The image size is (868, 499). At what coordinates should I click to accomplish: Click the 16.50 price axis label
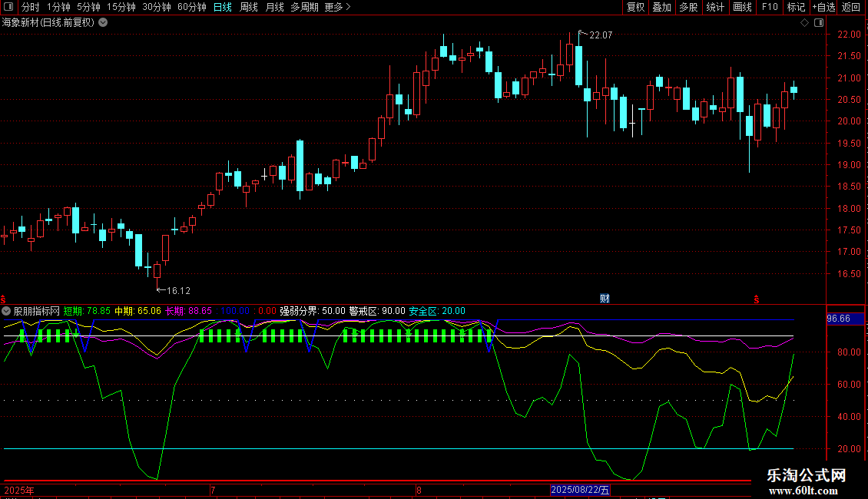tap(849, 274)
